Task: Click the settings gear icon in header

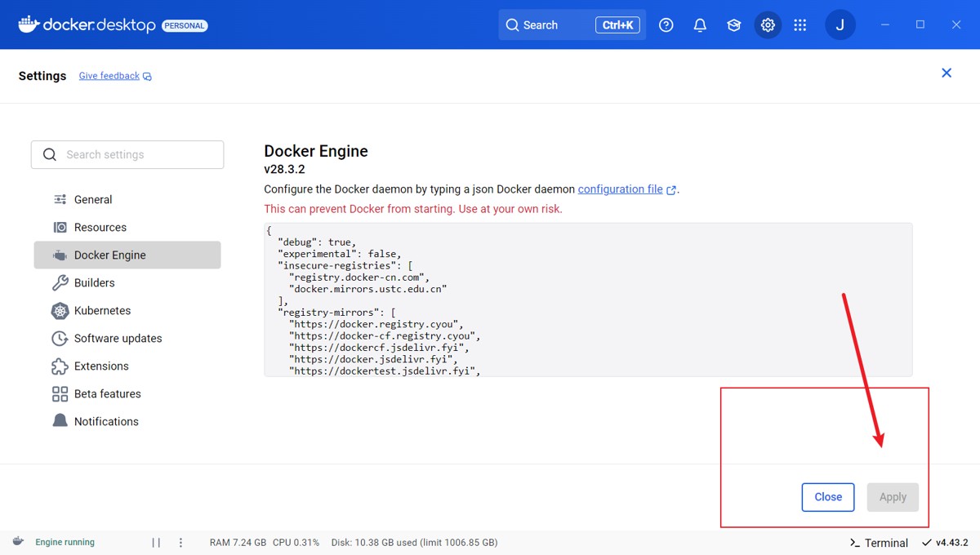Action: tap(768, 25)
